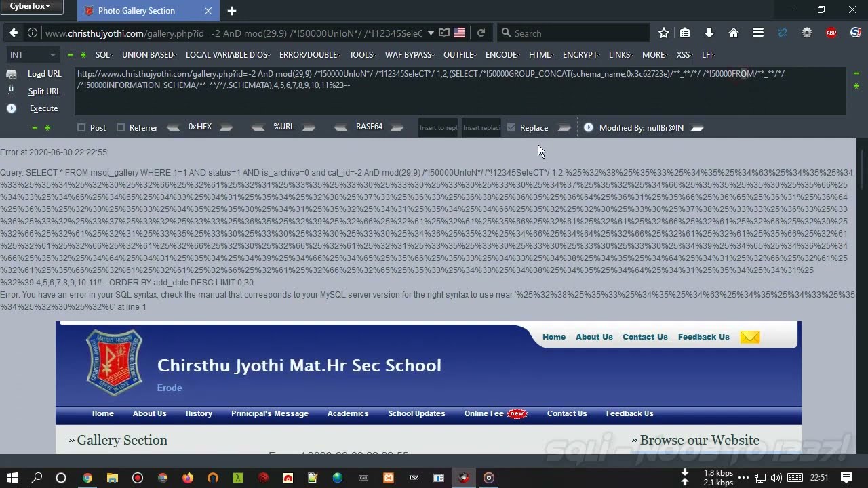Click arrow icon after Replace

coord(564,127)
